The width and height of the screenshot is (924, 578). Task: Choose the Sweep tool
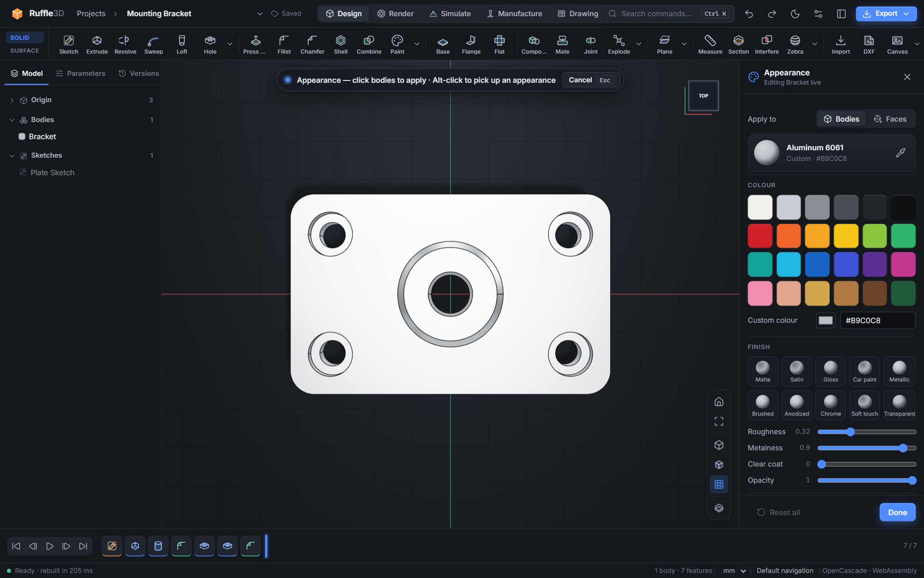tap(153, 44)
